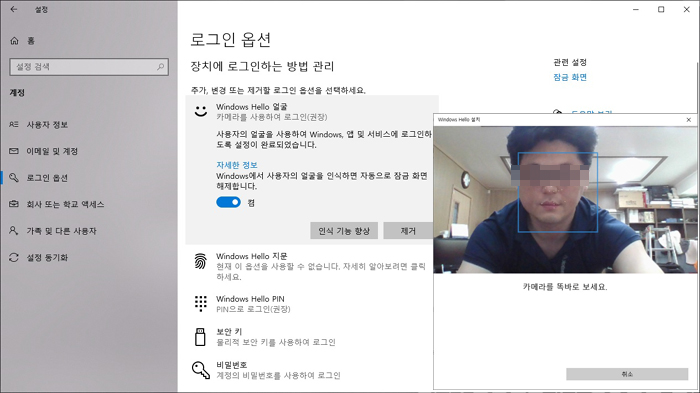Click the 사용자 정보 person-card icon
Viewport: 700px width, 393px height.
coord(14,125)
